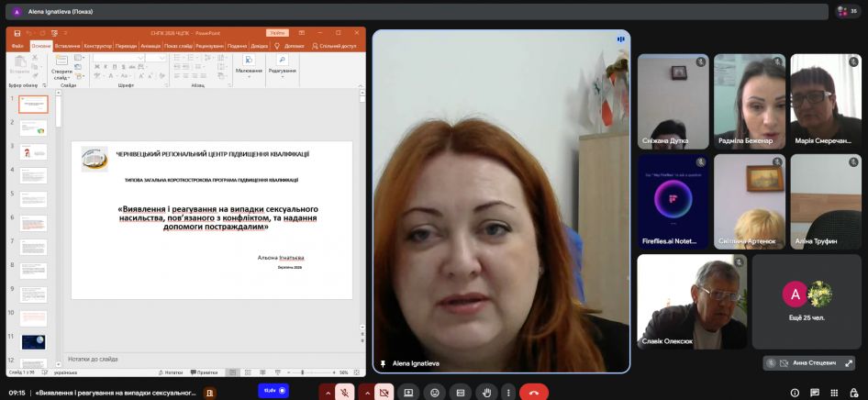The image size is (868, 400).
Task: Click the Save icon in PowerPoint
Action: tap(17, 32)
